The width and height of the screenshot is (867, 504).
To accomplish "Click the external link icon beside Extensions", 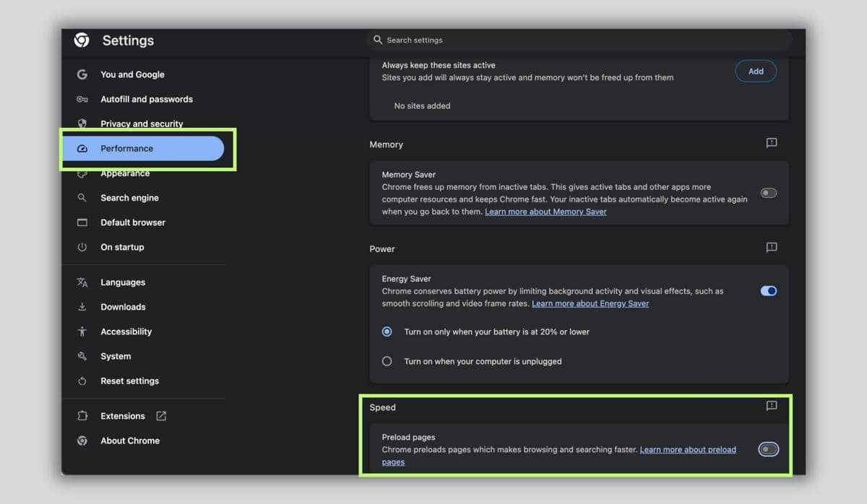I will pyautogui.click(x=161, y=416).
